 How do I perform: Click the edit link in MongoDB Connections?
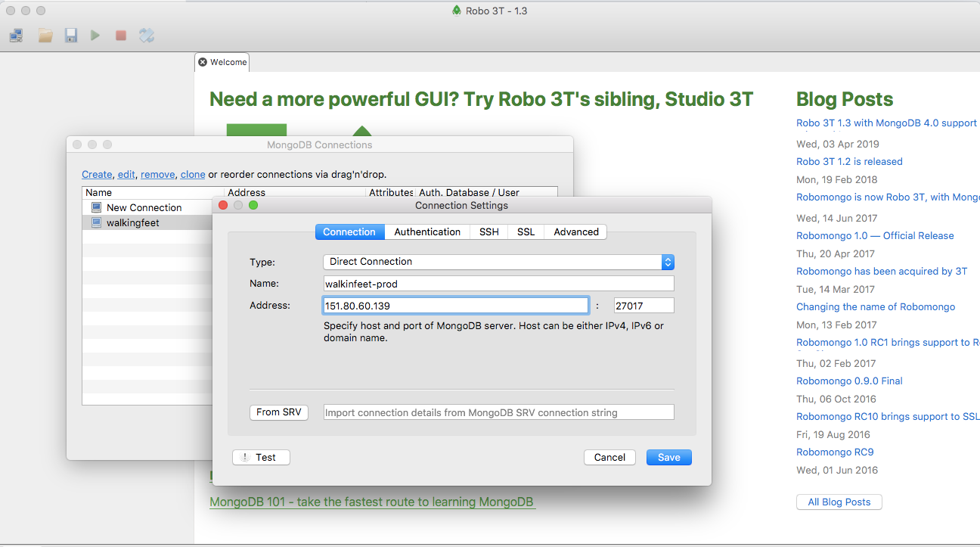pyautogui.click(x=126, y=174)
